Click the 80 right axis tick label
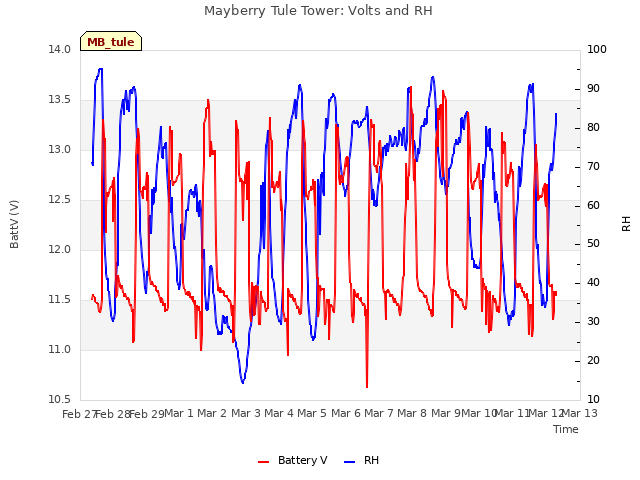 click(593, 128)
